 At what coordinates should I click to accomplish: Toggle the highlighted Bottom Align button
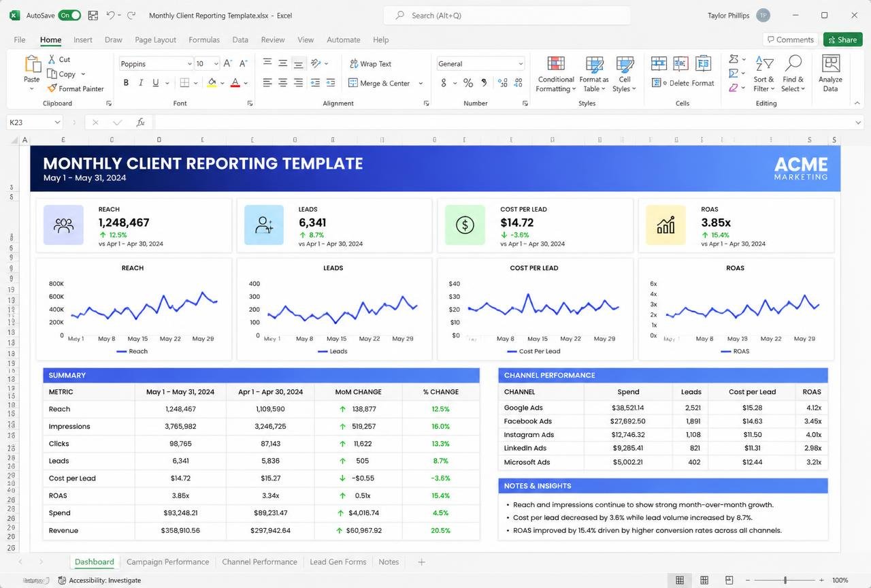298,63
